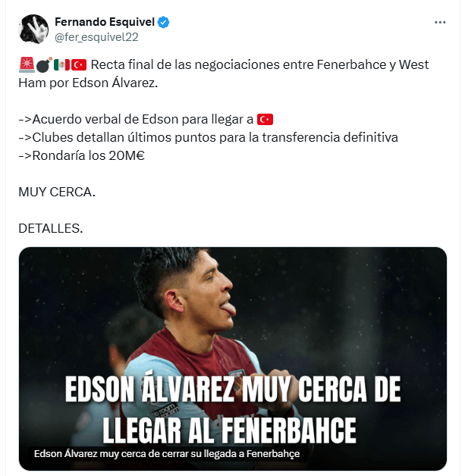465x476 pixels.
Task: Click the 'LLEGAR AL FENERBAHCE' headline text
Action: [229, 431]
